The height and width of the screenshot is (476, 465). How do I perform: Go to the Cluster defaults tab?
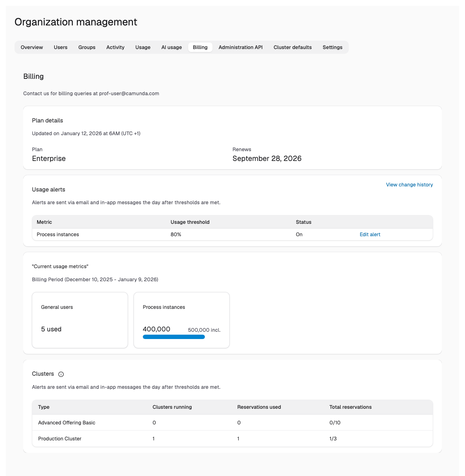293,47
